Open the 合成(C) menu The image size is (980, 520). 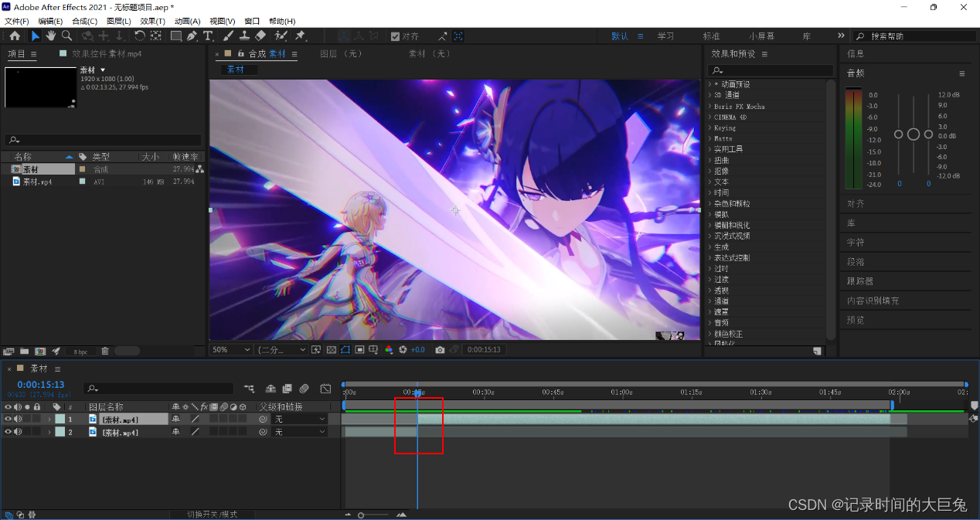click(84, 22)
